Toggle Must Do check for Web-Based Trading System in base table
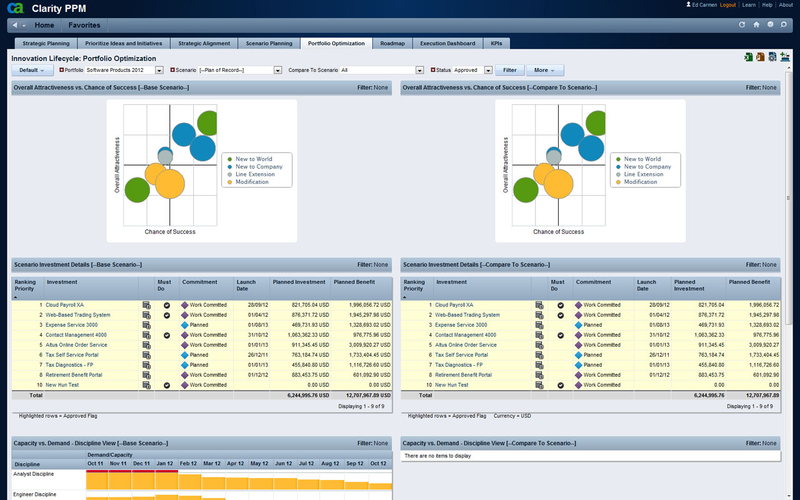This screenshot has width=800, height=500. coord(166,315)
